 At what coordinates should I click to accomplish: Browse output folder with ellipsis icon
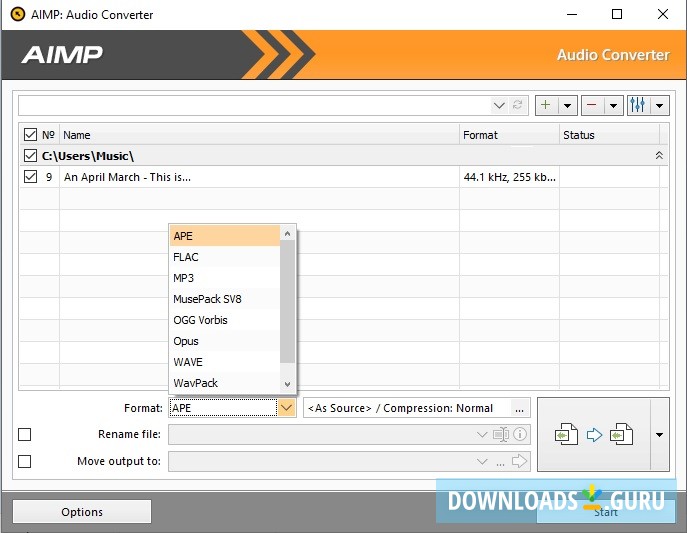click(x=500, y=463)
